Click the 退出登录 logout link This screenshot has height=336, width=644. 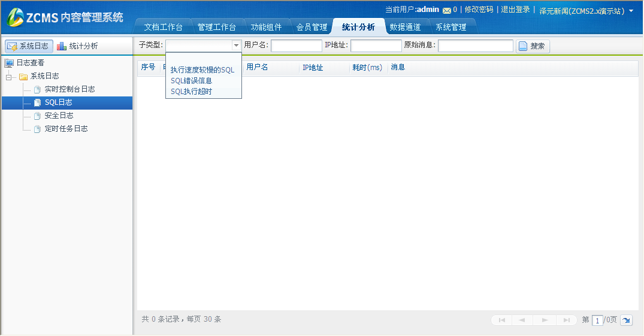coord(515,10)
